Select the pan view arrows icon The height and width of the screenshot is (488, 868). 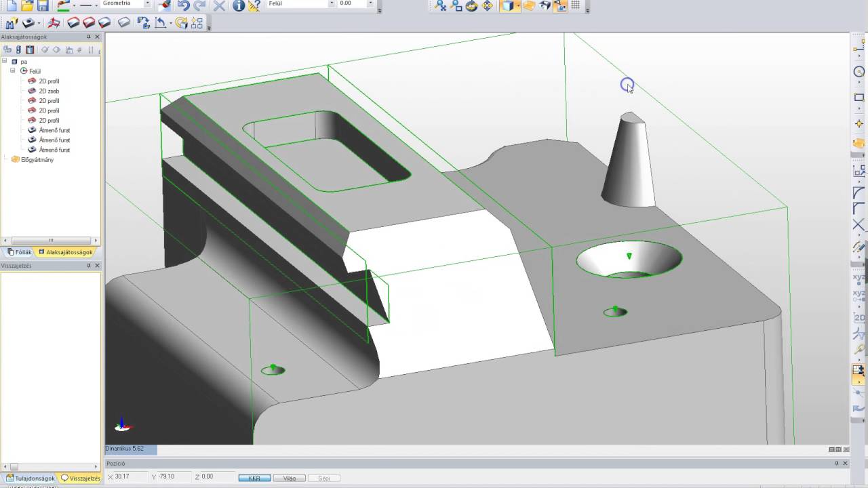[x=487, y=6]
